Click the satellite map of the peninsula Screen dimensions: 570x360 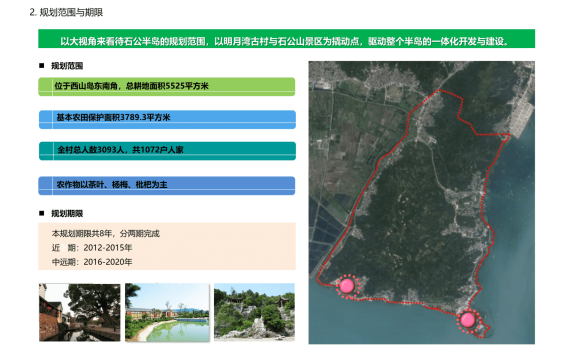point(422,202)
